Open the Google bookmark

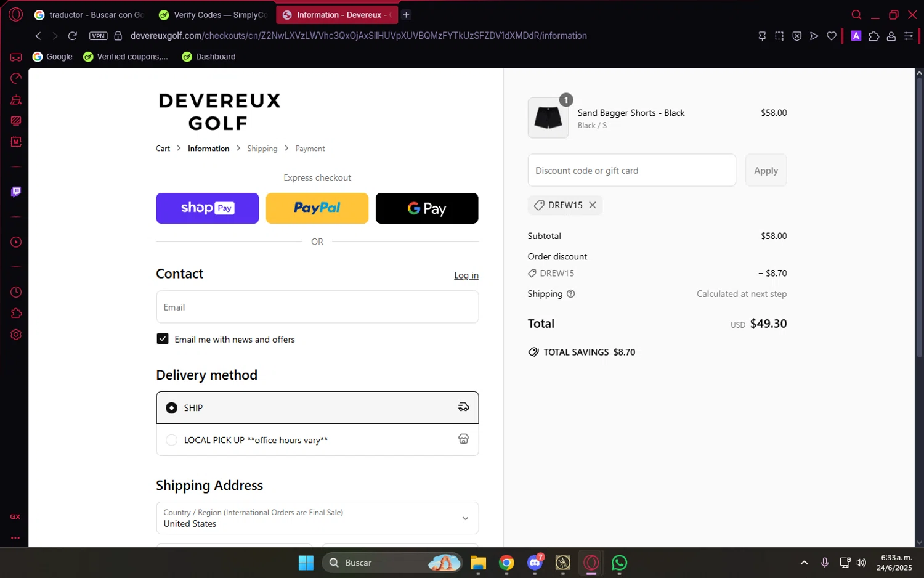pos(52,57)
